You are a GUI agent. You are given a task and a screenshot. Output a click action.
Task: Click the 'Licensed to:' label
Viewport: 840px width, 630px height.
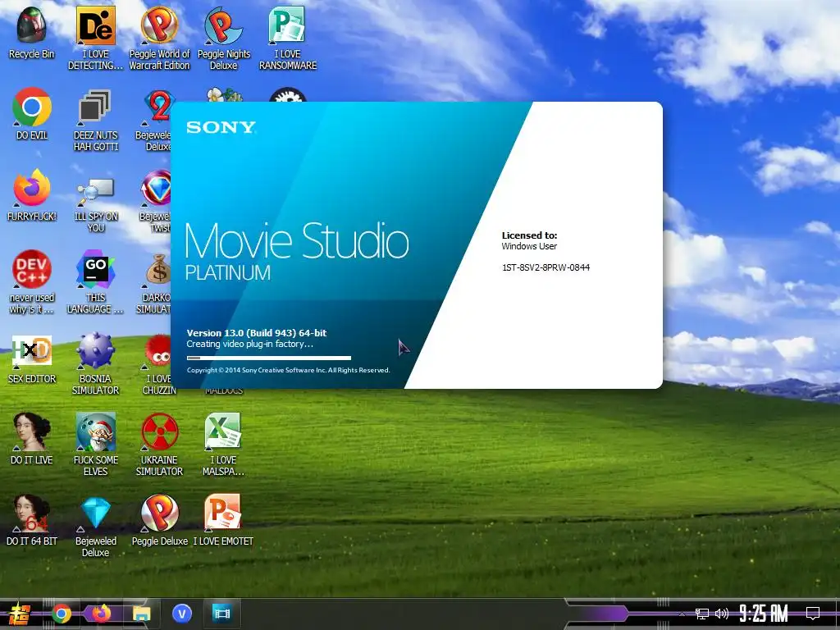[x=529, y=235]
